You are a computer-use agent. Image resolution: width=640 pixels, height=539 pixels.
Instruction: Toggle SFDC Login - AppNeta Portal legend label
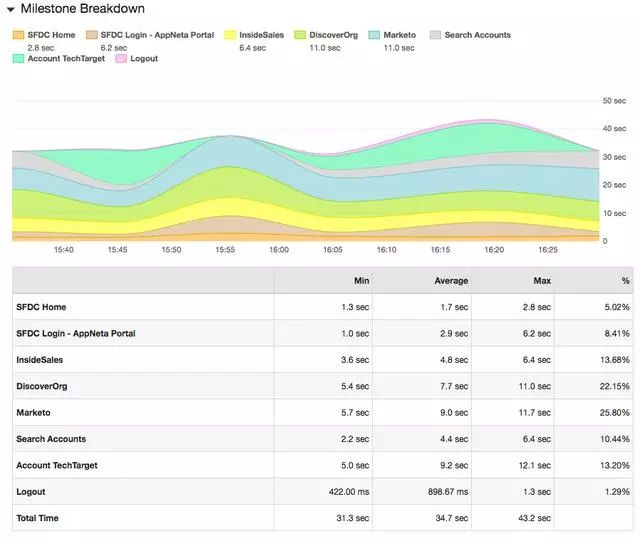coord(157,35)
